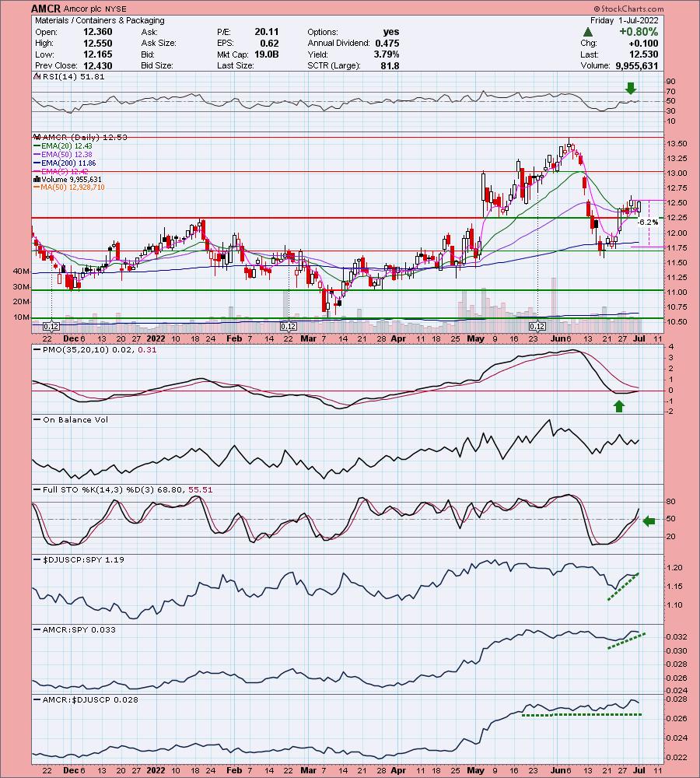Open the StockCharts.com copyright link
Screen dimensions: 700x778
pos(628,9)
